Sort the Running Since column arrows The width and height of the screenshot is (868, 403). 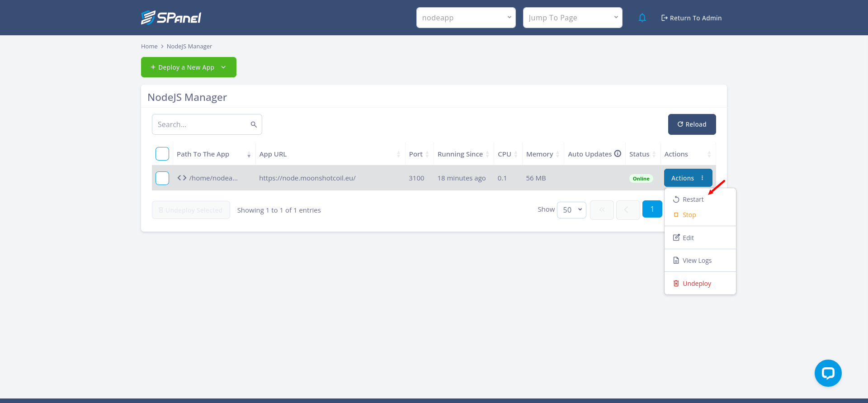click(x=487, y=154)
